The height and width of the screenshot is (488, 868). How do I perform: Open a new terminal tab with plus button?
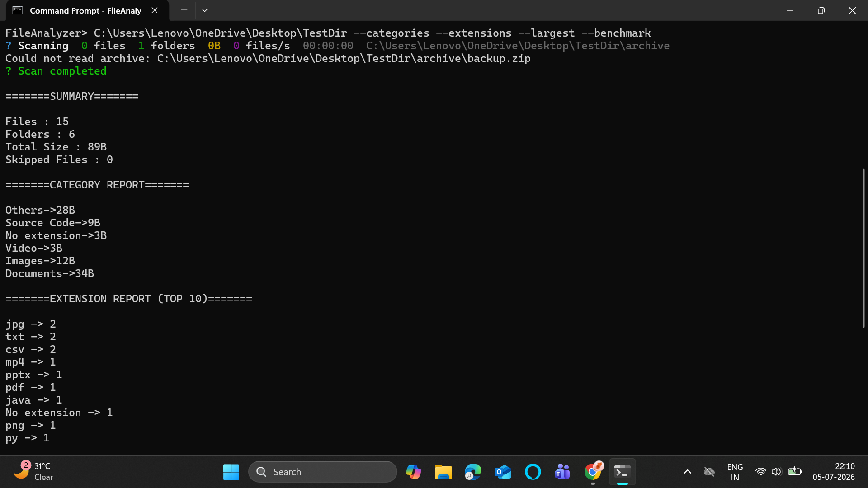coord(184,10)
